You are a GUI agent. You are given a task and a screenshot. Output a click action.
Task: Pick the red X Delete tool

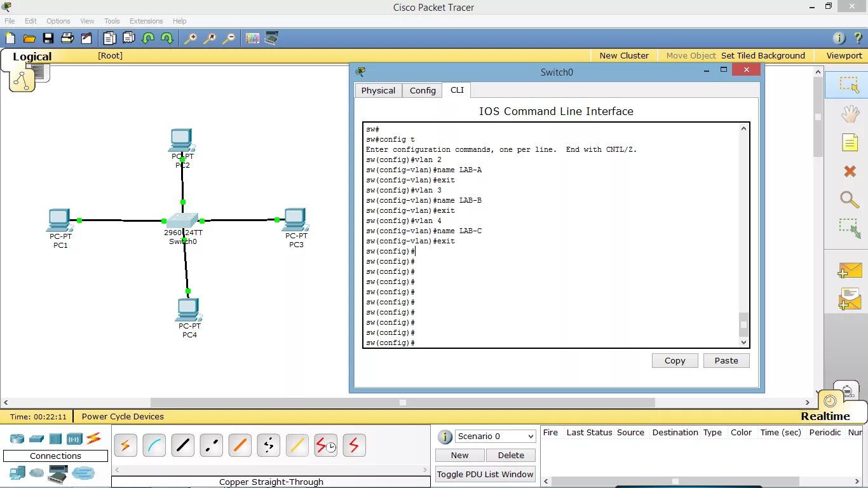pos(850,171)
